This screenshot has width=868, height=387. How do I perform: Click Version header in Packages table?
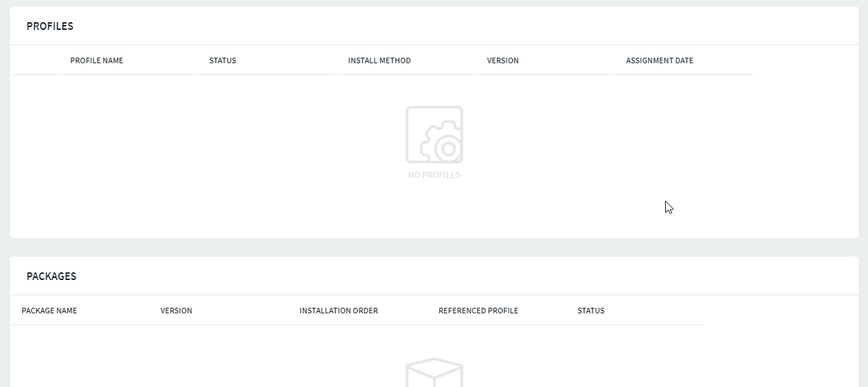point(176,311)
